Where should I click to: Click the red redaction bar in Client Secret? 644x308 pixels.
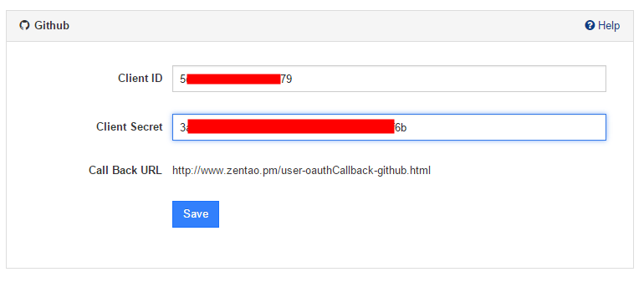[x=291, y=126]
